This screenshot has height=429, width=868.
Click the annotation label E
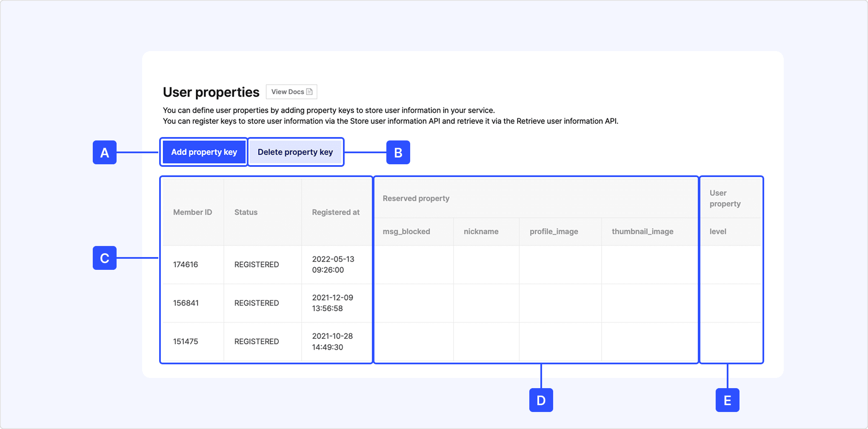tap(727, 400)
